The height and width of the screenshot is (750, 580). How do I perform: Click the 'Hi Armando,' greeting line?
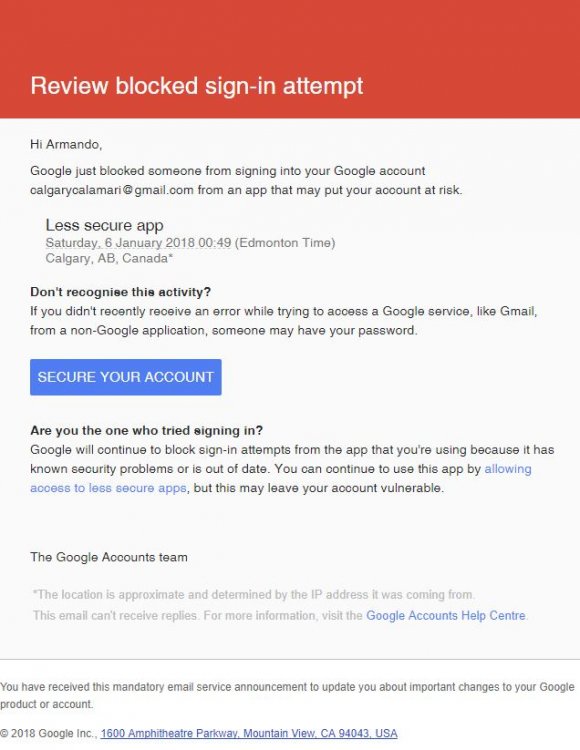click(x=66, y=144)
